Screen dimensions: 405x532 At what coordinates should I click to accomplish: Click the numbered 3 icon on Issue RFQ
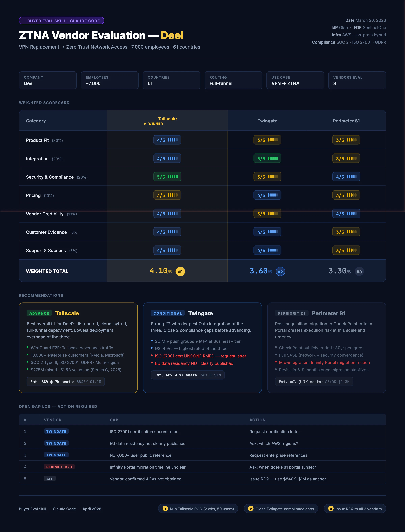[x=331, y=509]
